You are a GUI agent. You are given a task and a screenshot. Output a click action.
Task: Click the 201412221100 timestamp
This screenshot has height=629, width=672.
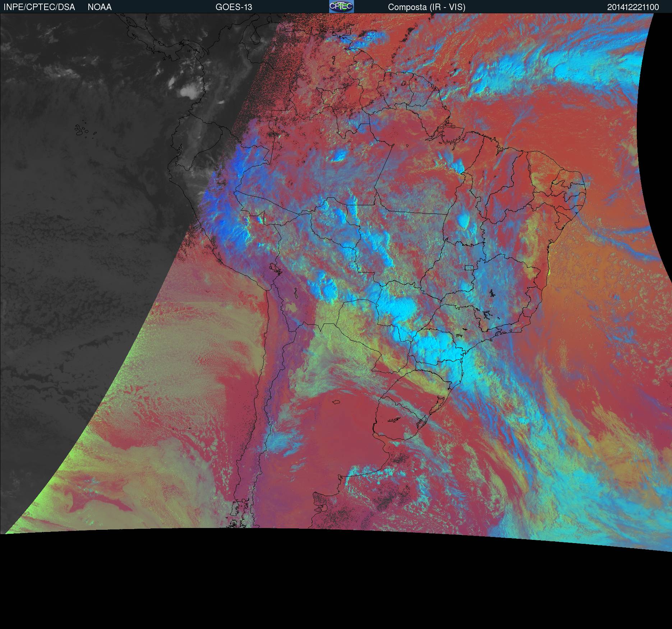tap(633, 7)
